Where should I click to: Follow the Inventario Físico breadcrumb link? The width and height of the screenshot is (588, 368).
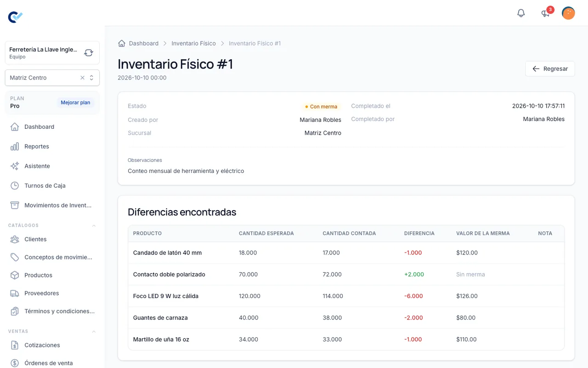pos(193,43)
